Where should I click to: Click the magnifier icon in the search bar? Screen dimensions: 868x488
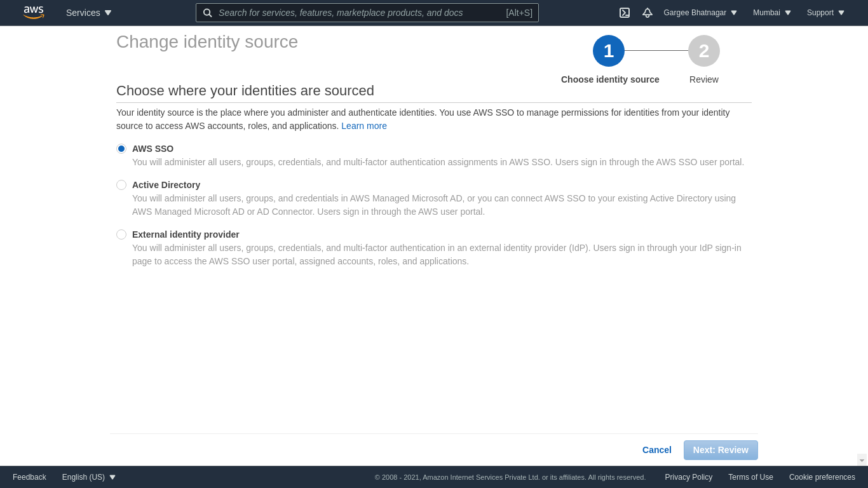pyautogui.click(x=208, y=13)
